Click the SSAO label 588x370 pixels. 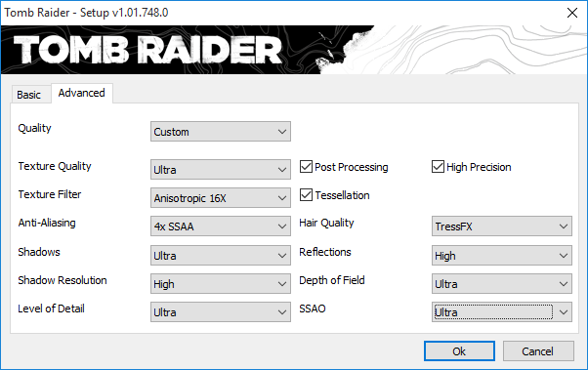[313, 308]
